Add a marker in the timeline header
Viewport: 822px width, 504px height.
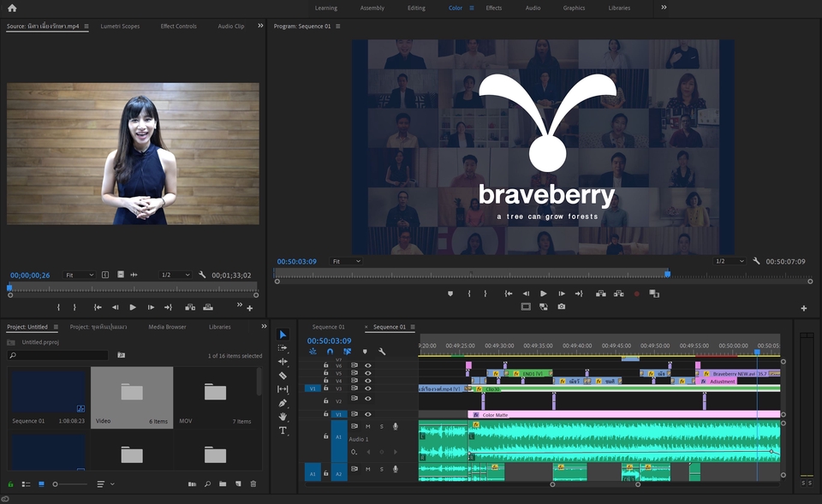[x=365, y=352]
